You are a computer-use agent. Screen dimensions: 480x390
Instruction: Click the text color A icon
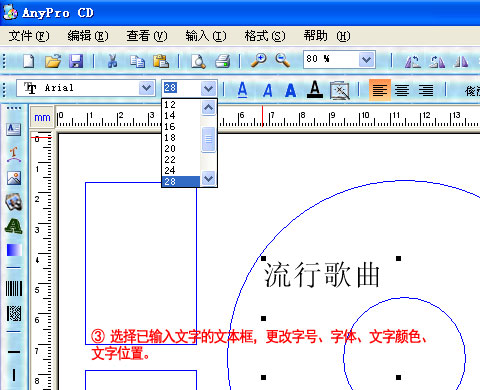tap(315, 89)
